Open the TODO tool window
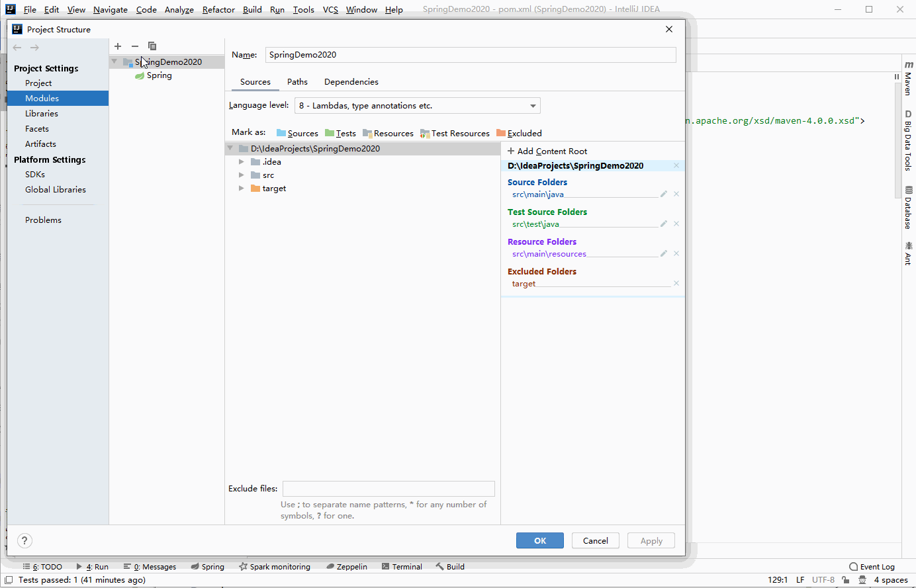The height and width of the screenshot is (588, 916). tap(42, 567)
